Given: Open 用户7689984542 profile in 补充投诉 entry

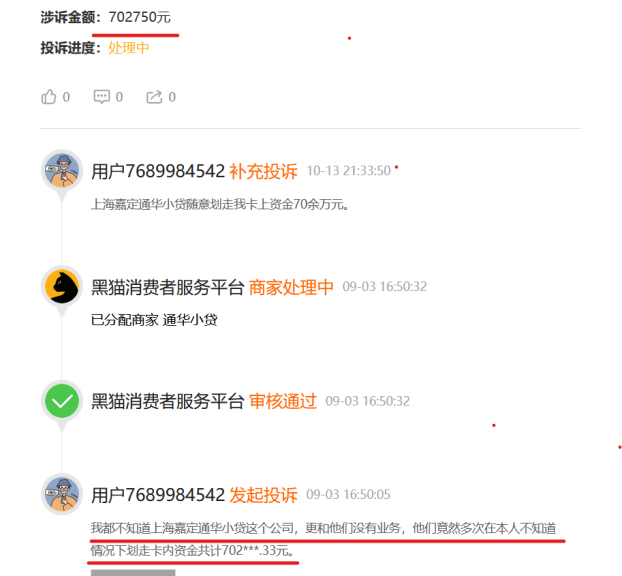Looking at the screenshot, I should pos(158,171).
